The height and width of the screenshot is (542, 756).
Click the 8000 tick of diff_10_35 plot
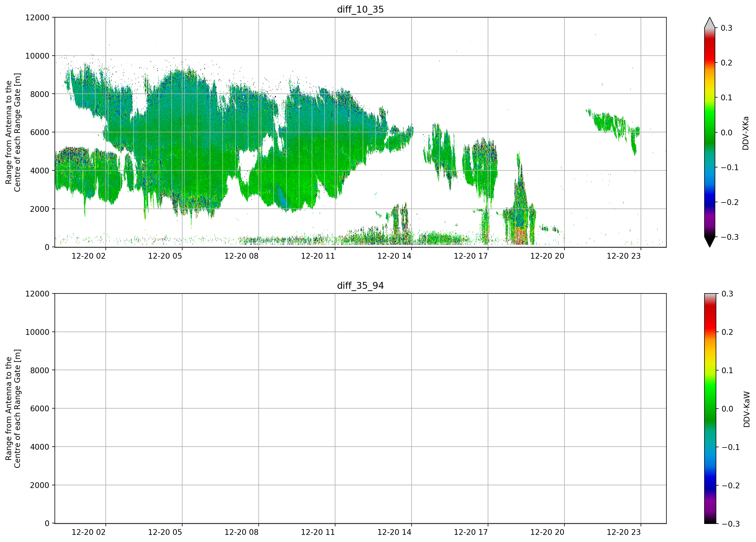click(x=40, y=94)
